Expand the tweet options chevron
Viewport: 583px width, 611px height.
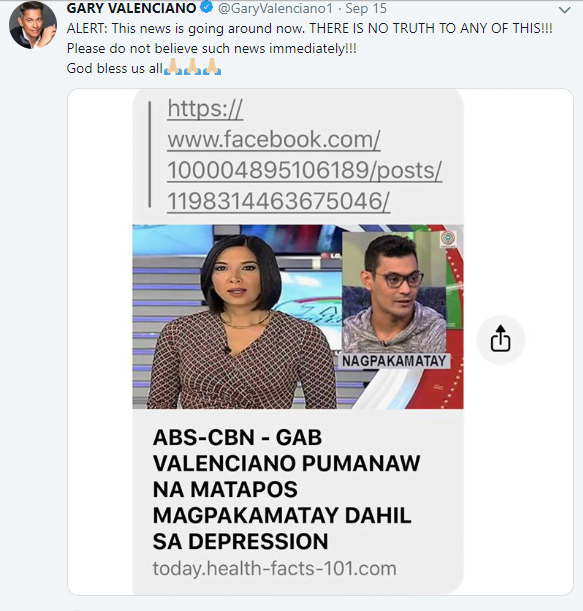click(565, 10)
